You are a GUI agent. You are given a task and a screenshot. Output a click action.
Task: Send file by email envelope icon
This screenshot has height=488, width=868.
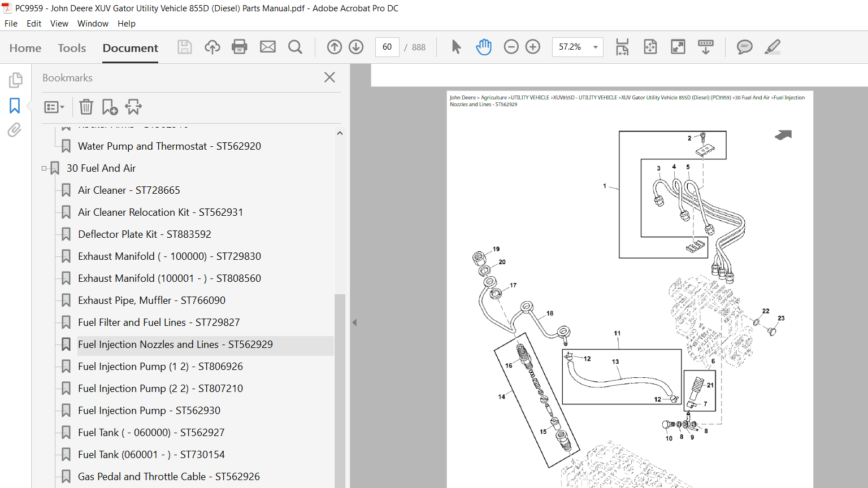coord(268,47)
